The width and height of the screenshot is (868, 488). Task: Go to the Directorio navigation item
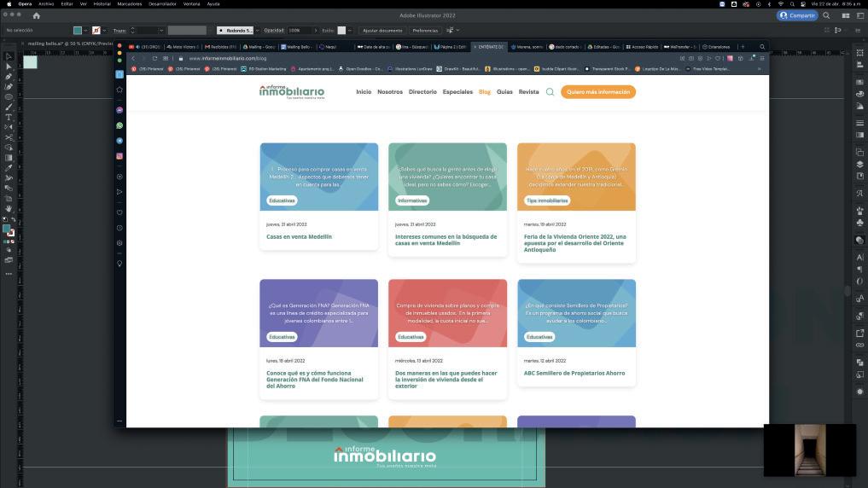(422, 92)
